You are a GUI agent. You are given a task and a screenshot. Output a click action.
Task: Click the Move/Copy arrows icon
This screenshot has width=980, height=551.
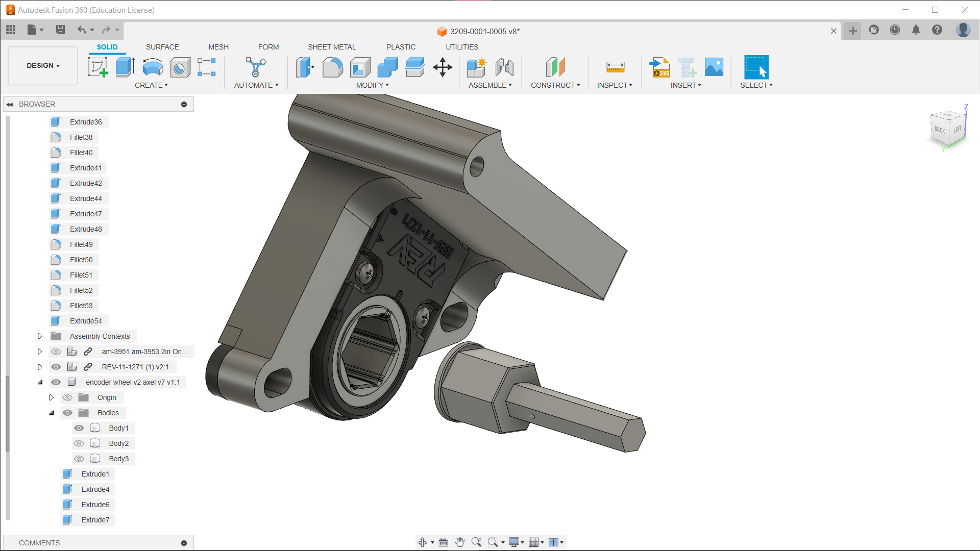click(443, 67)
